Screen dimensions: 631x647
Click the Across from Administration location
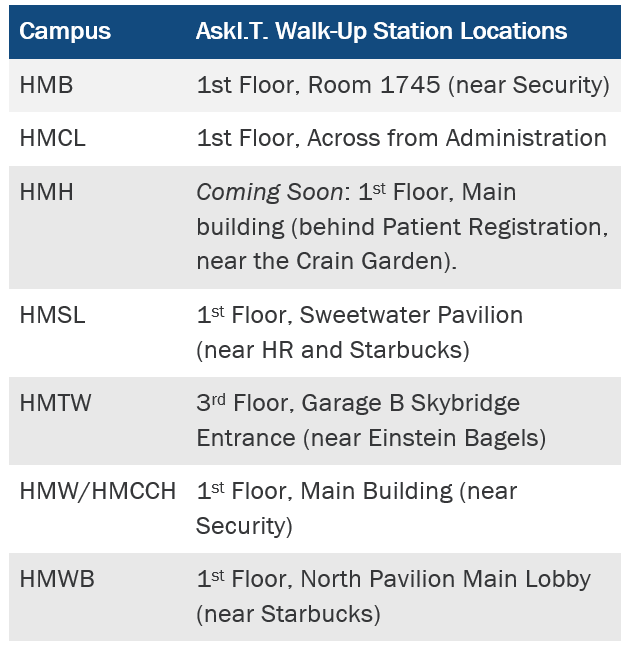coord(456,138)
